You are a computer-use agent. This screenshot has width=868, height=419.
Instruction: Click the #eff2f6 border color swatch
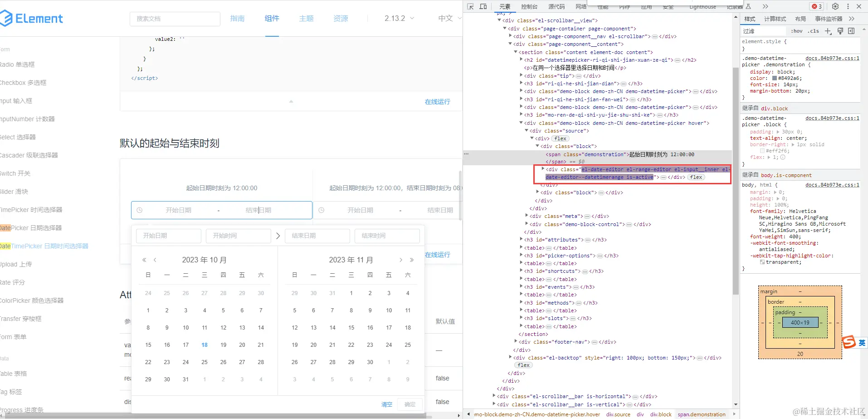762,151
